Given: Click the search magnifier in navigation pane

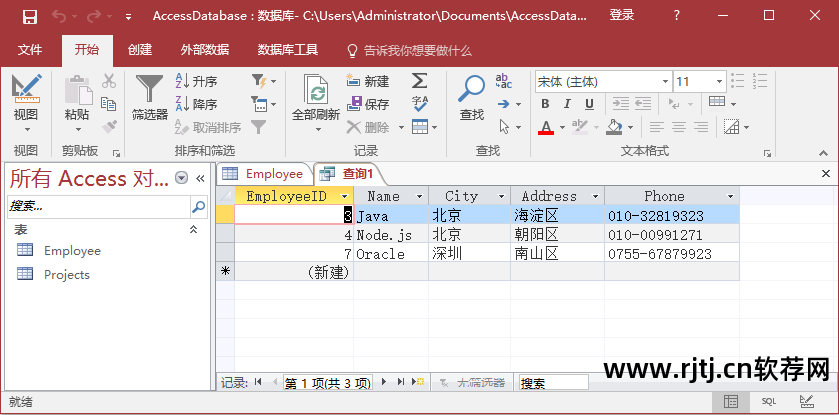Looking at the screenshot, I should click(x=199, y=206).
